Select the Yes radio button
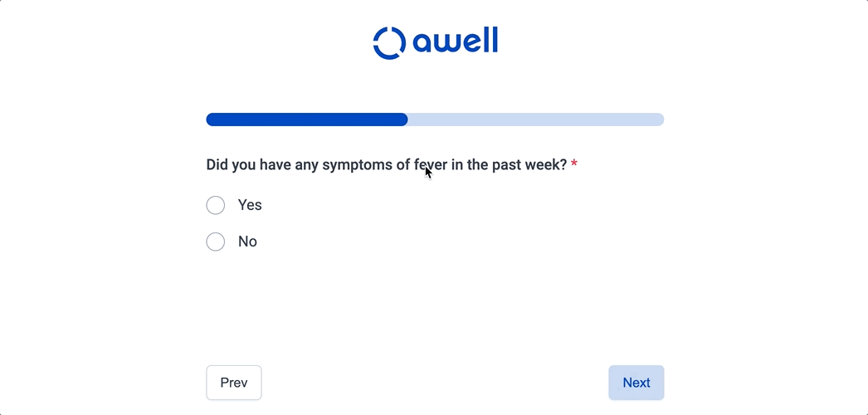Image resolution: width=868 pixels, height=415 pixels. [x=215, y=205]
